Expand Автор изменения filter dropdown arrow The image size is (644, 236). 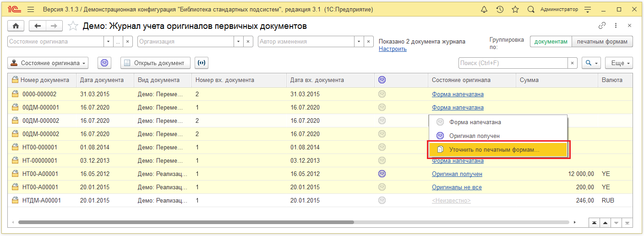[359, 41]
